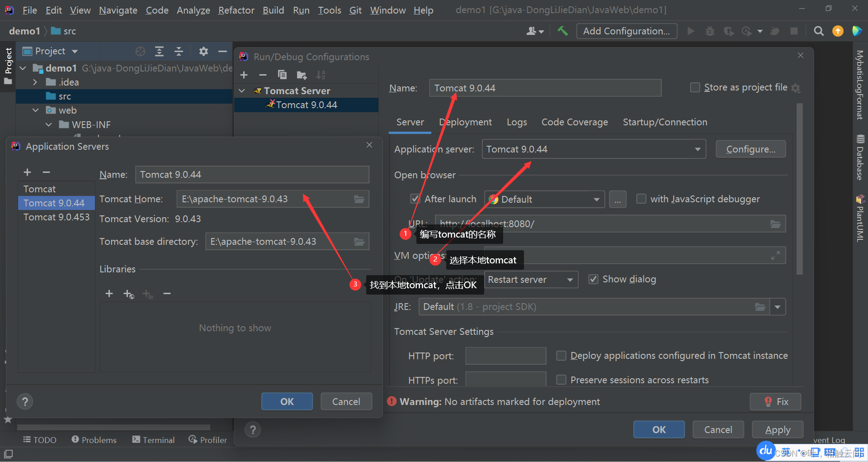Click Project panel horizontal scrollbar
The image size is (868, 462).
[x=113, y=427]
